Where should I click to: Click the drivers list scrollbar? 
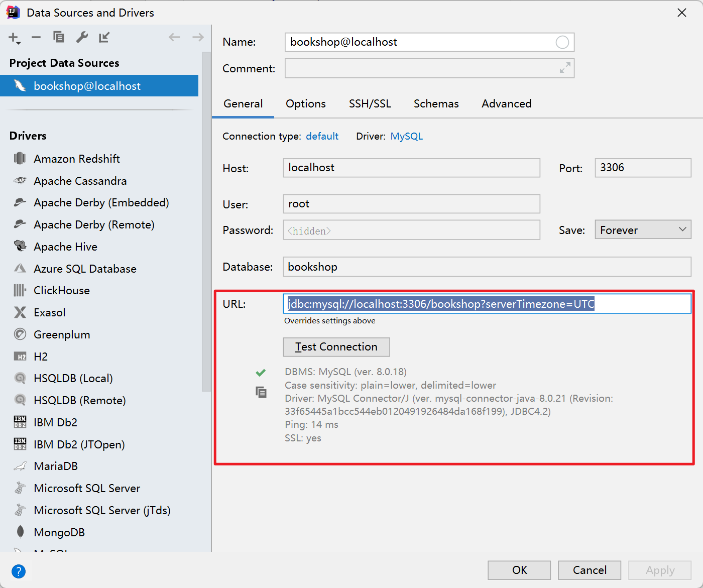coord(206,221)
